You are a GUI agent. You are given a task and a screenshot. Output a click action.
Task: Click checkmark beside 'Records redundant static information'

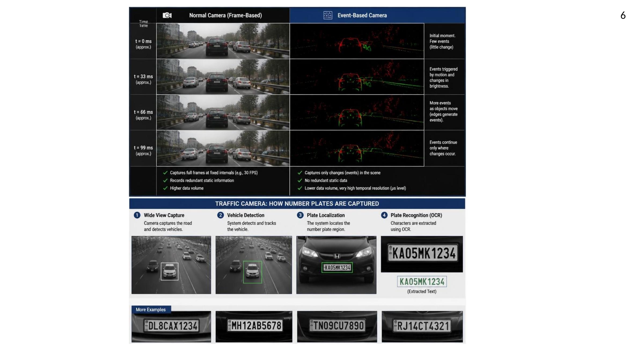point(165,180)
